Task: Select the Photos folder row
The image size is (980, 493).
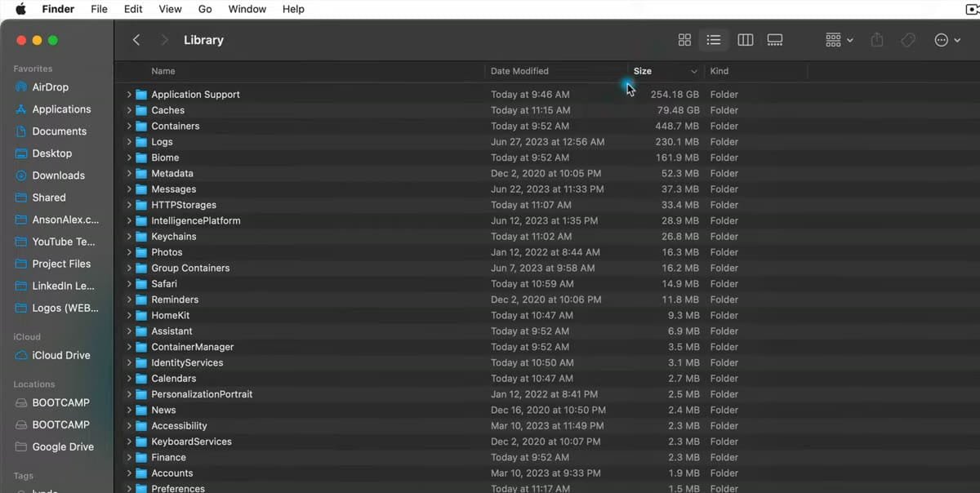Action: point(547,252)
